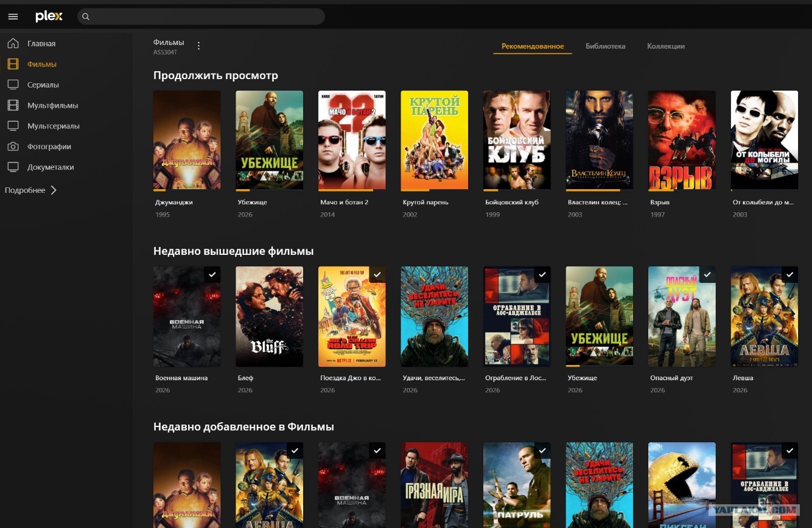This screenshot has width=812, height=528.
Task: Open the Недавно вышедшие фильмы heading
Action: point(234,251)
